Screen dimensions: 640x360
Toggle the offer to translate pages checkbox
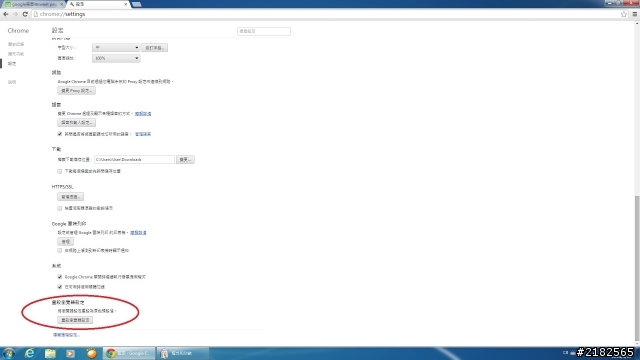tap(60, 134)
